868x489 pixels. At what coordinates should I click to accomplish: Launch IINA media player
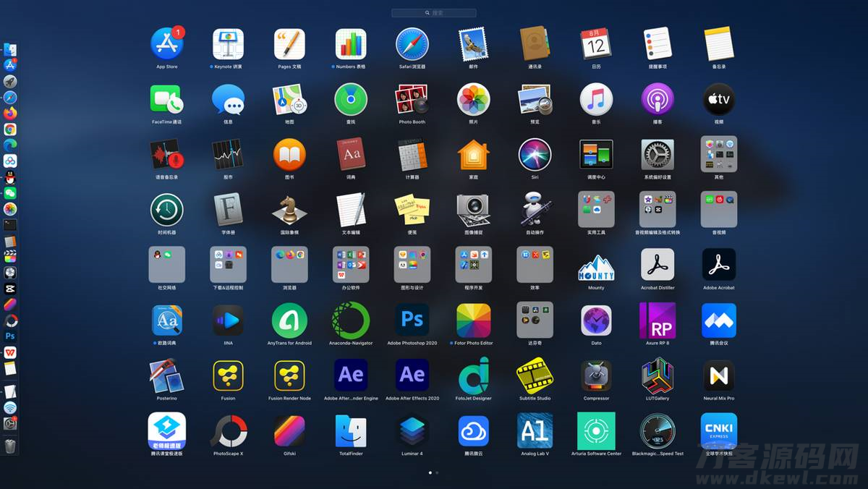(x=228, y=320)
